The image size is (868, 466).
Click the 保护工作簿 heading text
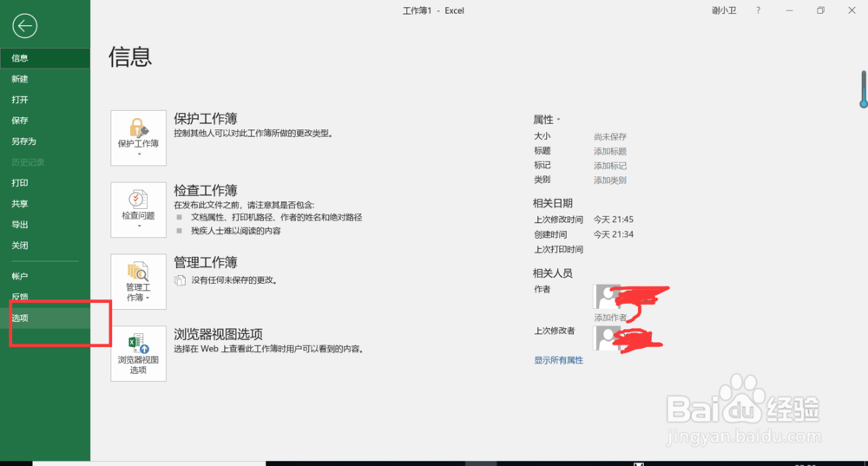point(206,118)
